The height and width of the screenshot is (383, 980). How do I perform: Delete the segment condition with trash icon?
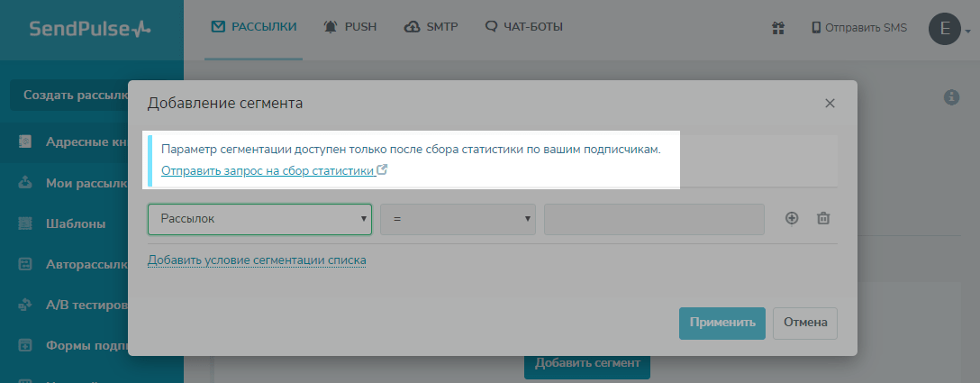click(822, 218)
